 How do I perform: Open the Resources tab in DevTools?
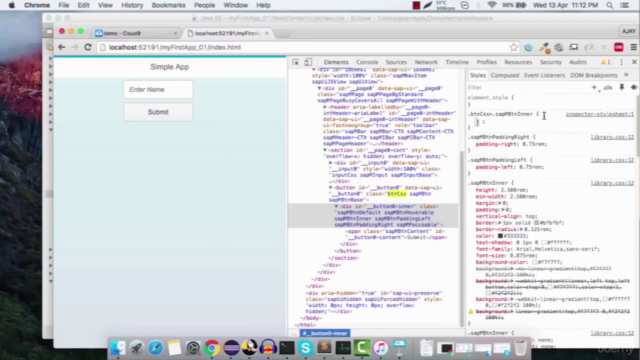tap(518, 62)
